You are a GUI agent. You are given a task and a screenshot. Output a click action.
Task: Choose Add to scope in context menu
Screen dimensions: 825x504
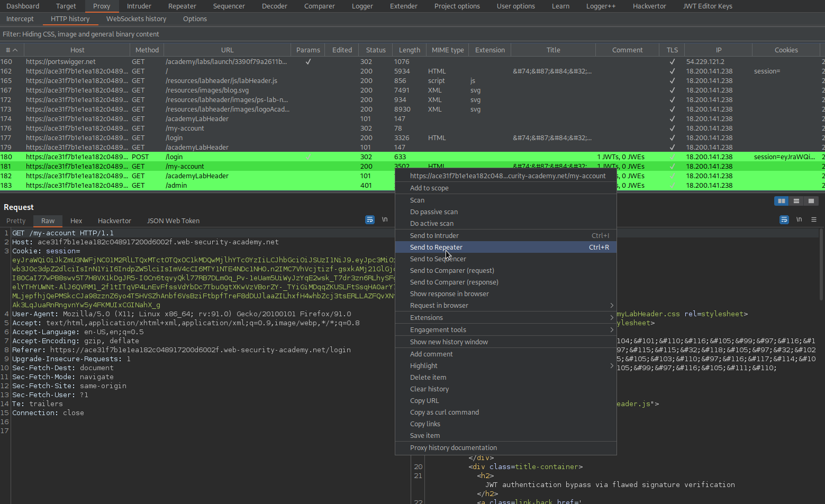pyautogui.click(x=505, y=188)
